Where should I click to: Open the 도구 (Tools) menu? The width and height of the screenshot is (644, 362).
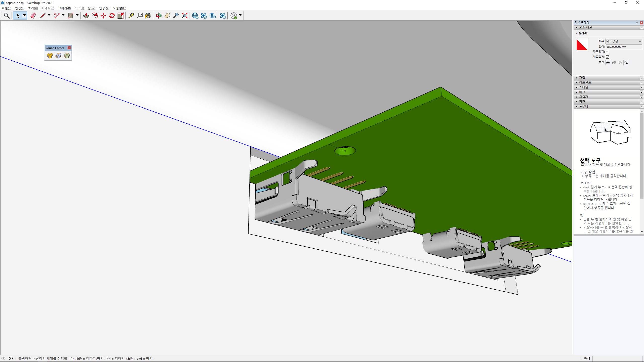79,8
